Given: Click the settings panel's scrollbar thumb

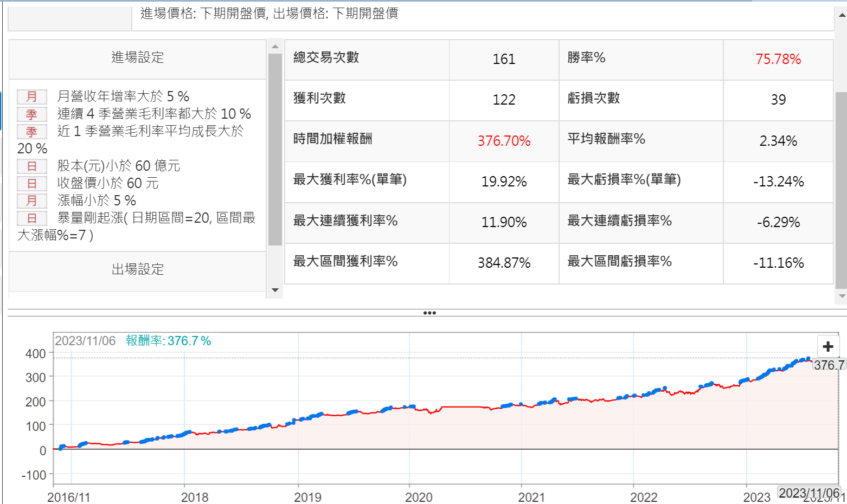Looking at the screenshot, I should (x=275, y=149).
